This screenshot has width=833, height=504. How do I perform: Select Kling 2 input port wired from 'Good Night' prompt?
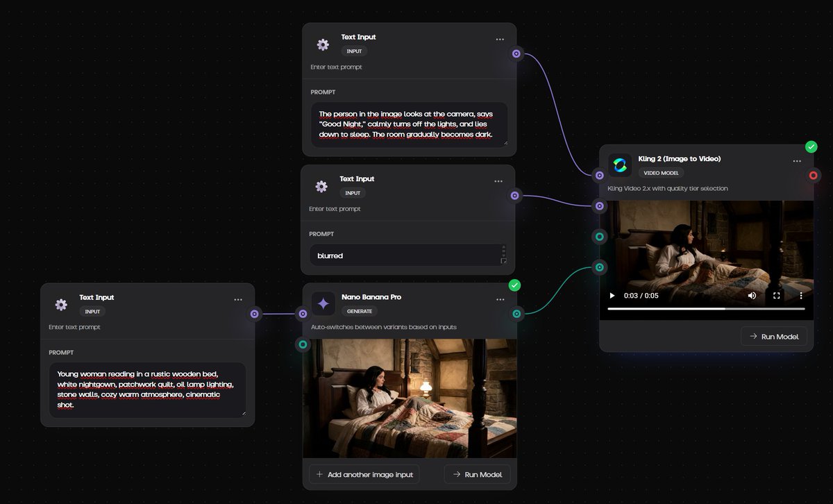[x=600, y=176]
